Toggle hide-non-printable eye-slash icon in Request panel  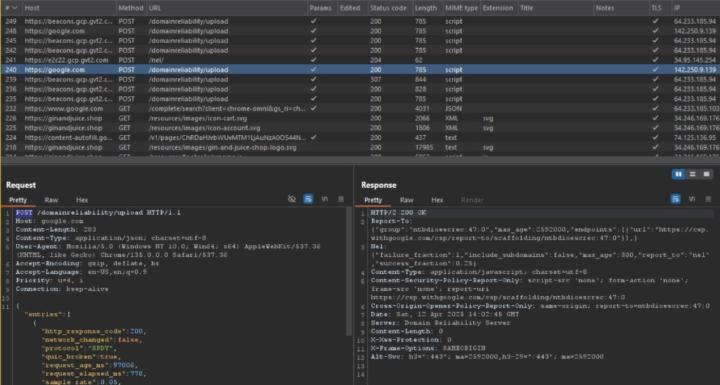(292, 199)
